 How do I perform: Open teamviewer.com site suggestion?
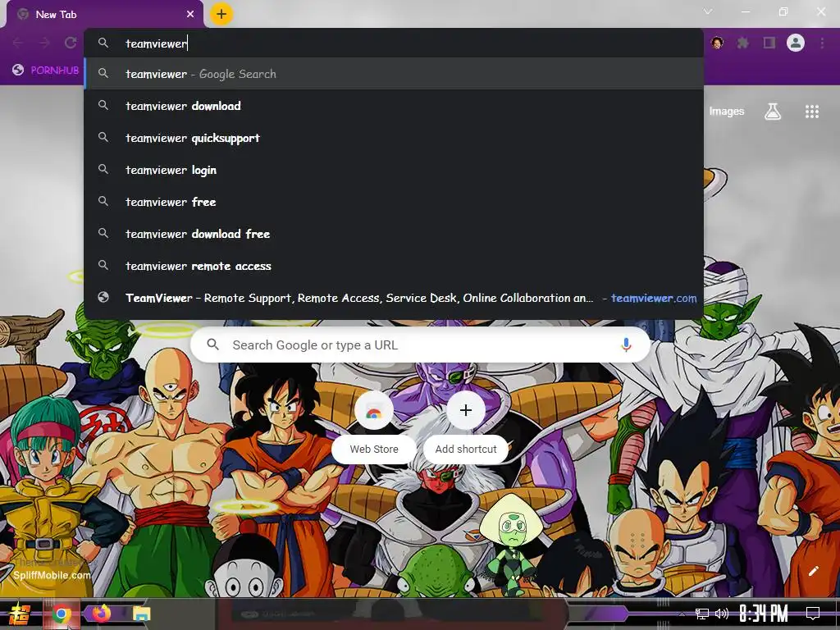click(393, 298)
